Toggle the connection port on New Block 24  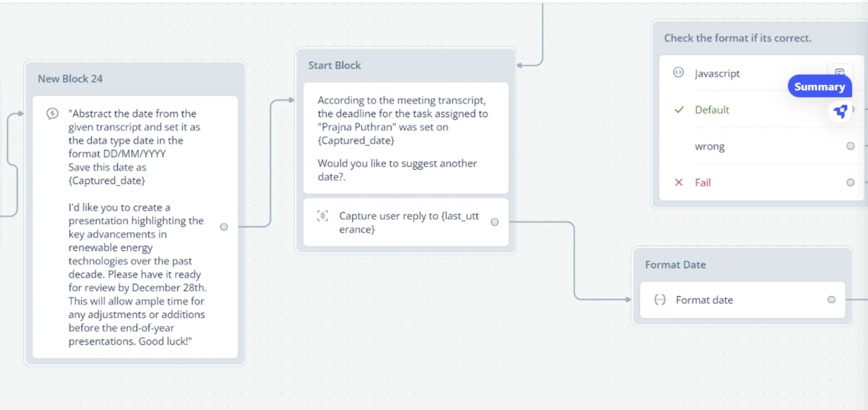coord(224,227)
